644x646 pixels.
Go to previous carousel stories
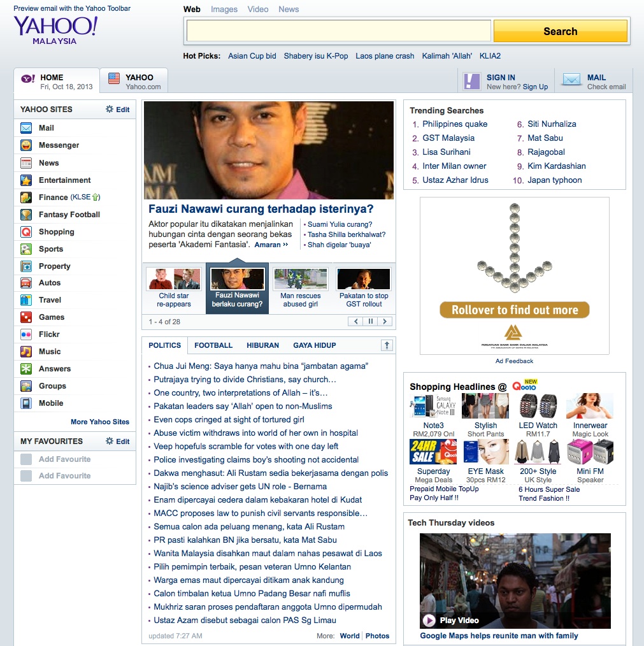356,322
